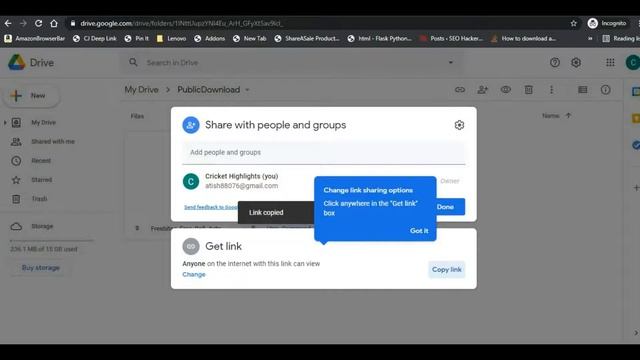Click the Name sort direction arrow

(568, 116)
